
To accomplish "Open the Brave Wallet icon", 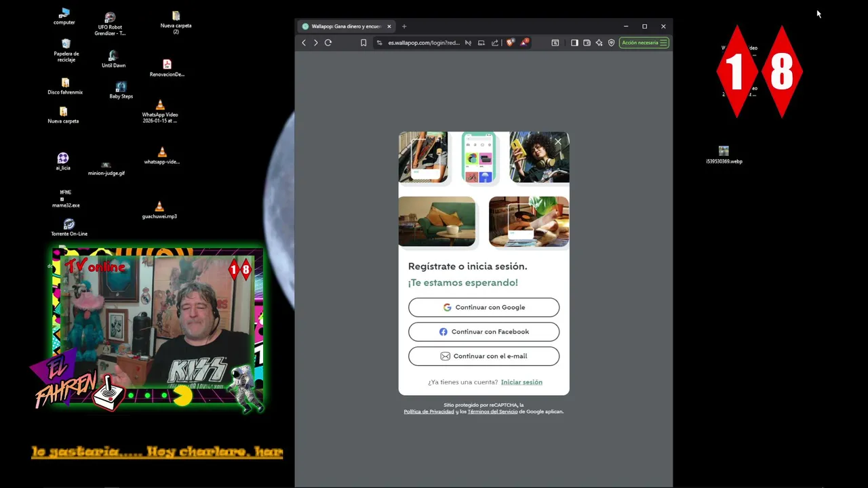I will coord(587,43).
